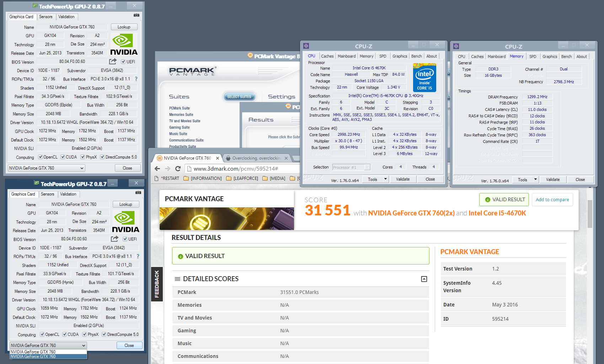
Task: Switch to Sensors tab in upper GPU-Z
Action: pos(46,17)
